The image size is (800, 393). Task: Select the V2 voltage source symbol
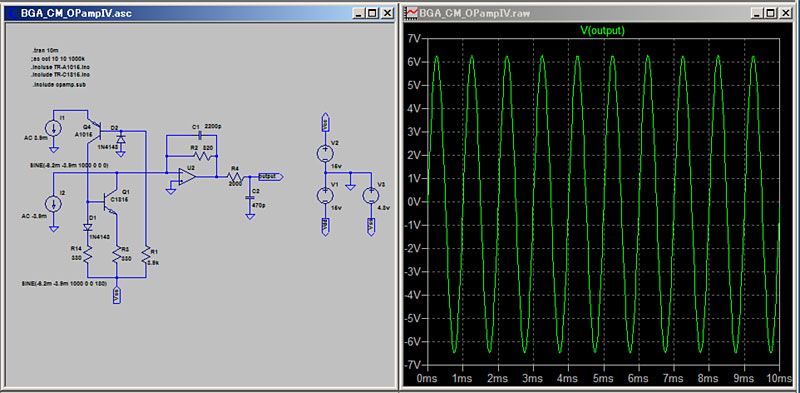point(324,153)
